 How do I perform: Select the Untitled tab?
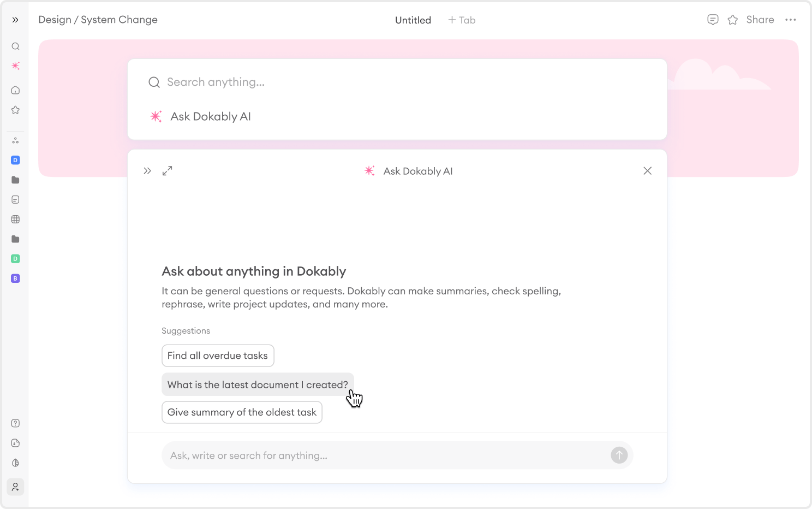click(x=413, y=20)
